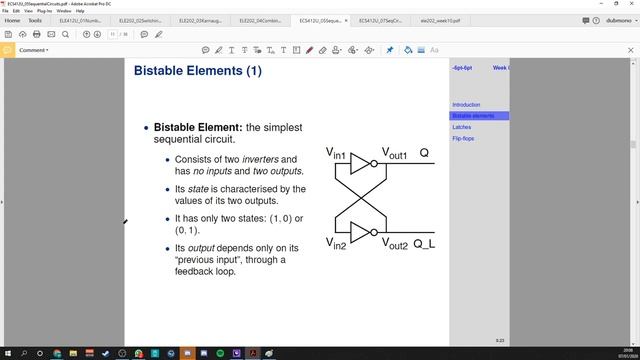Open the Plug-Ins menu
The image size is (640, 360).
[44, 11]
